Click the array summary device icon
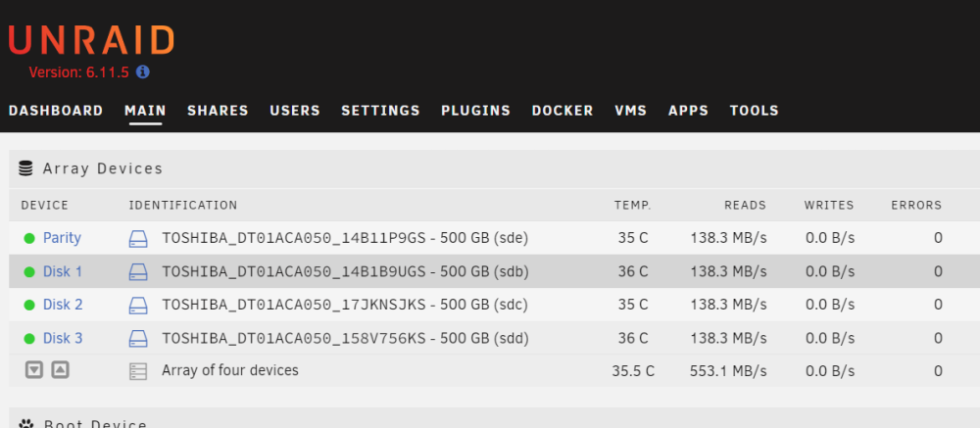Screen dimensions: 980x428 click(x=138, y=371)
